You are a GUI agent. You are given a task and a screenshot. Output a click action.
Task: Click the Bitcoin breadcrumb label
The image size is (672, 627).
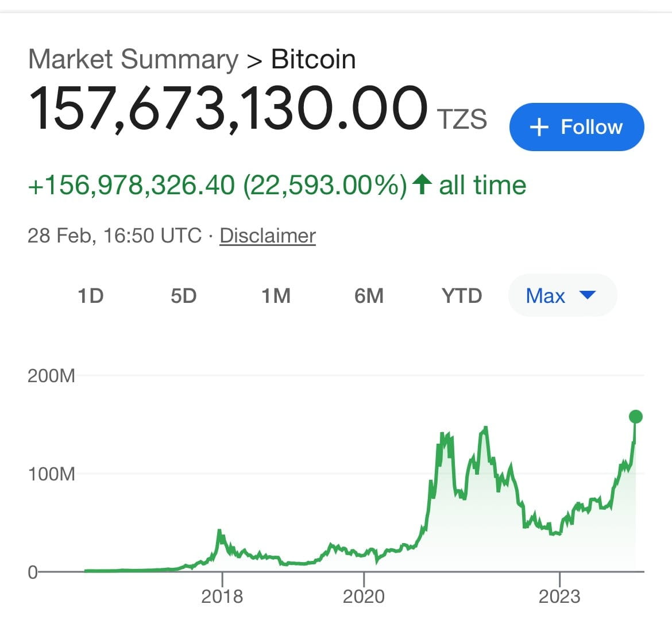[313, 58]
